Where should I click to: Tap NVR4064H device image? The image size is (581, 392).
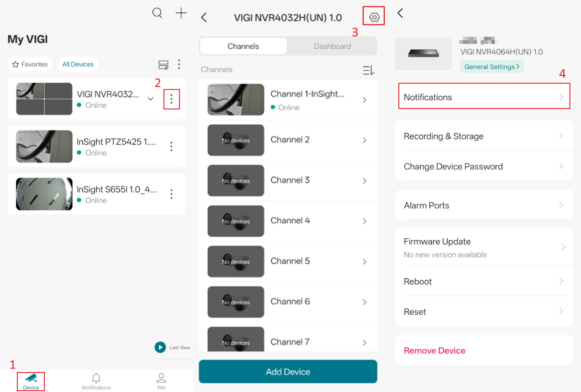pos(423,54)
